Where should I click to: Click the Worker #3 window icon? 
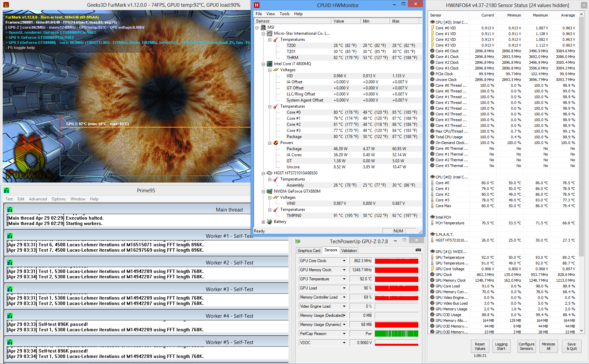tap(10, 289)
